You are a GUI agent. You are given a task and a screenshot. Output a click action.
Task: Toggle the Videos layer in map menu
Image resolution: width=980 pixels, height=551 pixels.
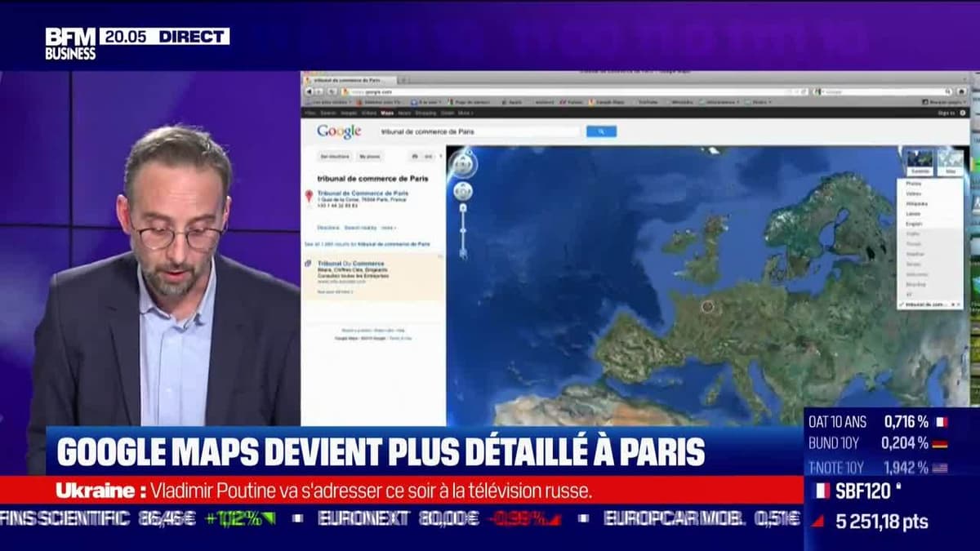coord(912,193)
